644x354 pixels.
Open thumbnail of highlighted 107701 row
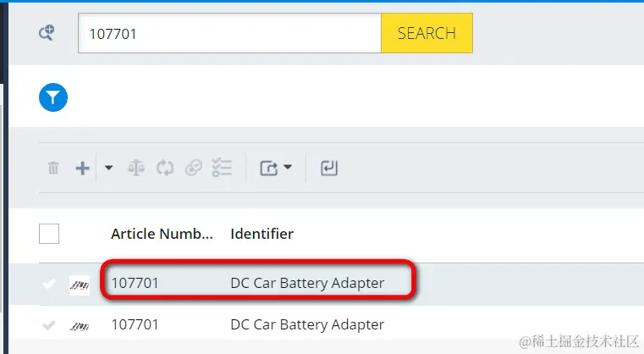[x=80, y=285]
